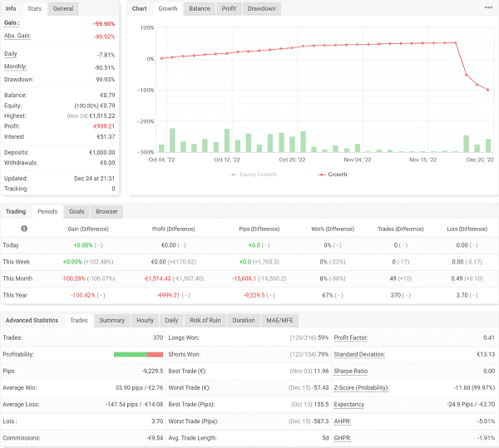Click the GHPR label
Screen dimensions: 499x448
coord(342,438)
